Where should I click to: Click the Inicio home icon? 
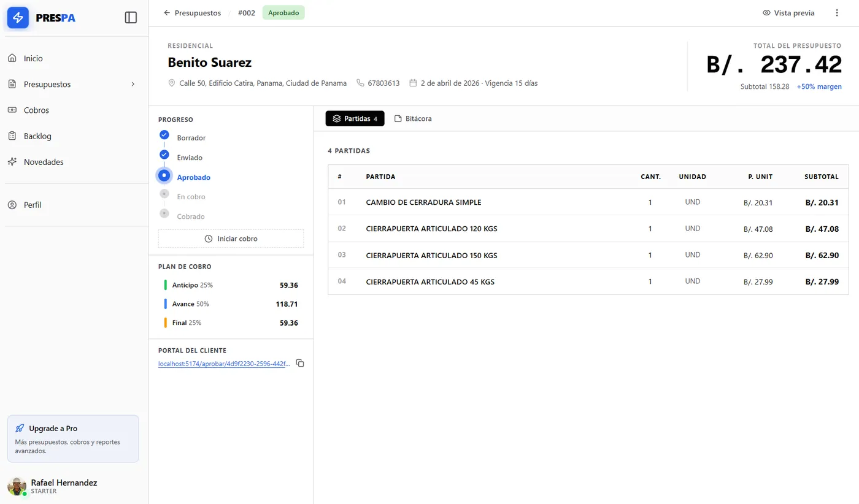(x=12, y=58)
